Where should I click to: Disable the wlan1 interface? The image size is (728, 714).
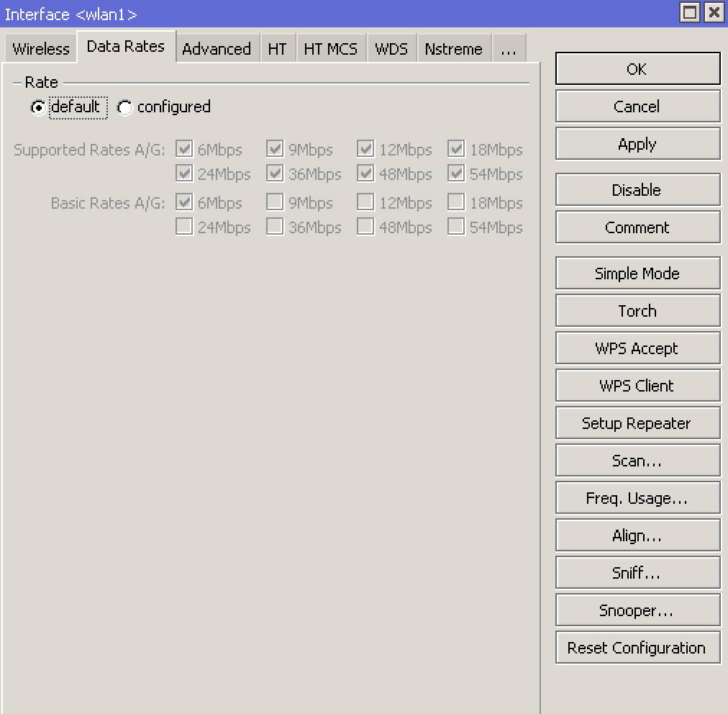coord(637,189)
